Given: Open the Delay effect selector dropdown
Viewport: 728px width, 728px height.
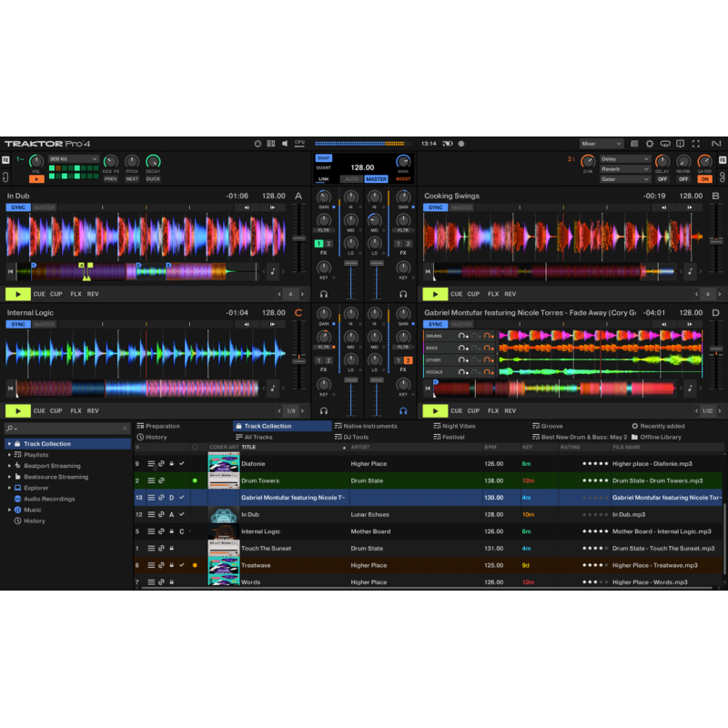Looking at the screenshot, I should click(x=625, y=158).
